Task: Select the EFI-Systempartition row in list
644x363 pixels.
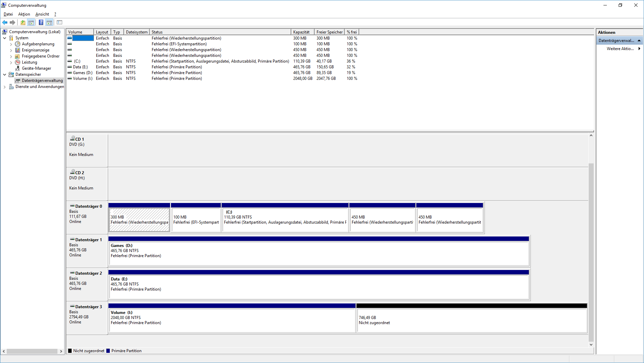Action: pyautogui.click(x=212, y=44)
